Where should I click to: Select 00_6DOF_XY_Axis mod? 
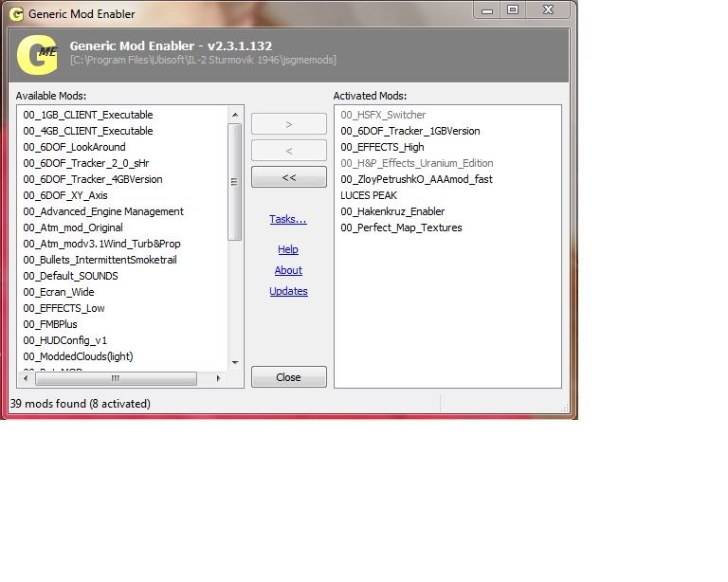click(65, 195)
